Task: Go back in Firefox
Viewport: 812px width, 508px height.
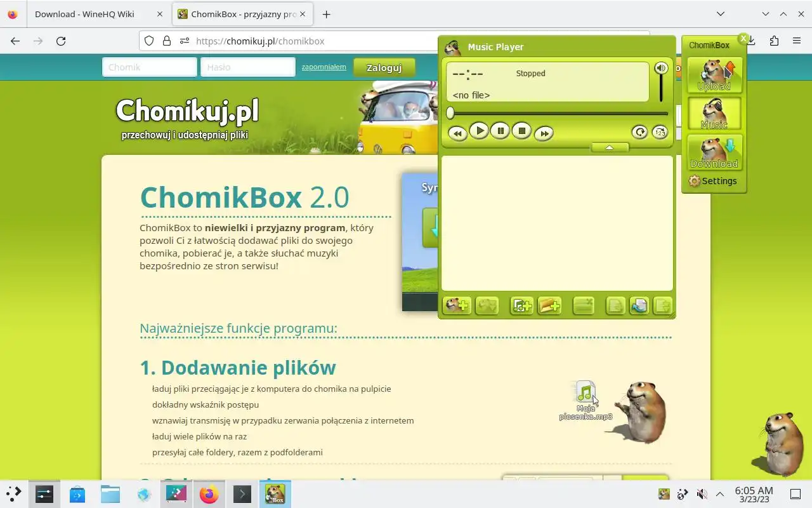Action: pos(15,41)
